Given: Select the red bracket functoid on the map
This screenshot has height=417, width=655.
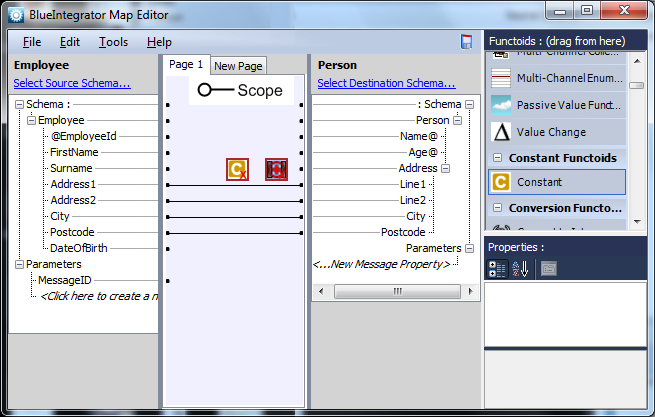Looking at the screenshot, I should [276, 169].
